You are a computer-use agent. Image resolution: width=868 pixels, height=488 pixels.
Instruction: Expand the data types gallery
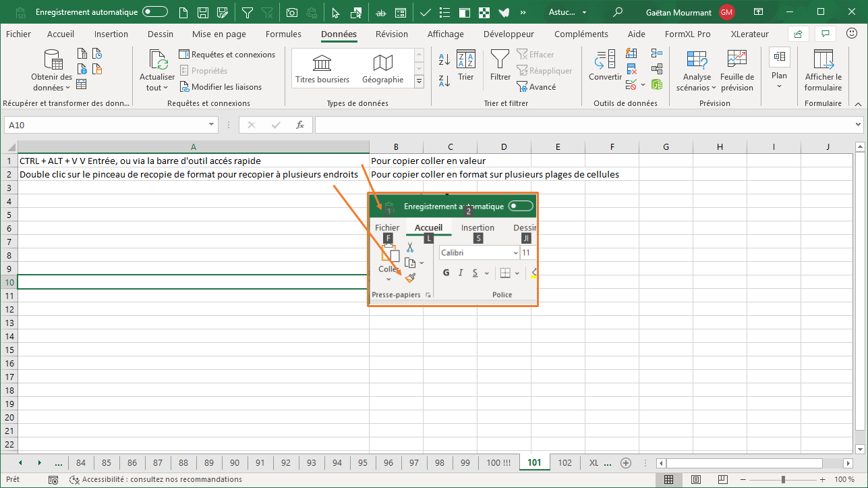pos(419,82)
